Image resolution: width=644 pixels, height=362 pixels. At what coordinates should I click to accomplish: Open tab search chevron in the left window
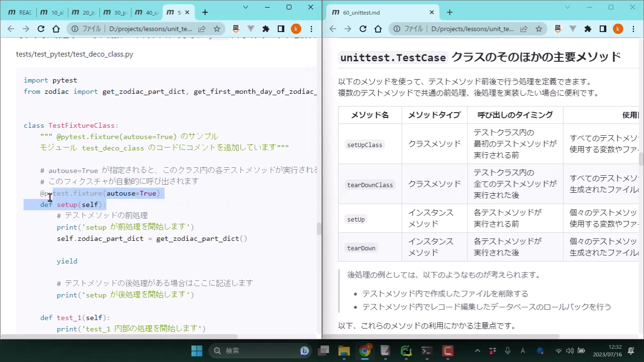(x=246, y=7)
